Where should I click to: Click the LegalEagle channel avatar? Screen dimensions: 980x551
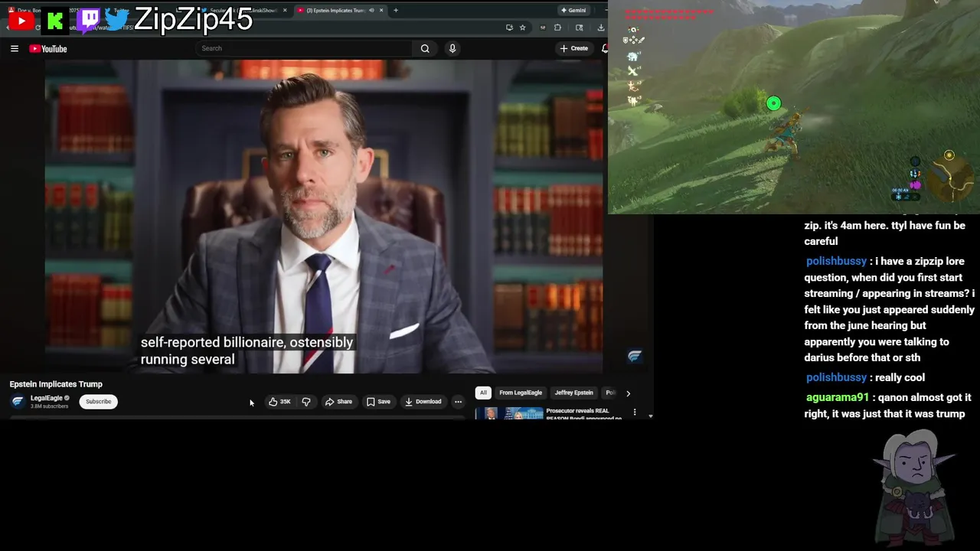18,402
